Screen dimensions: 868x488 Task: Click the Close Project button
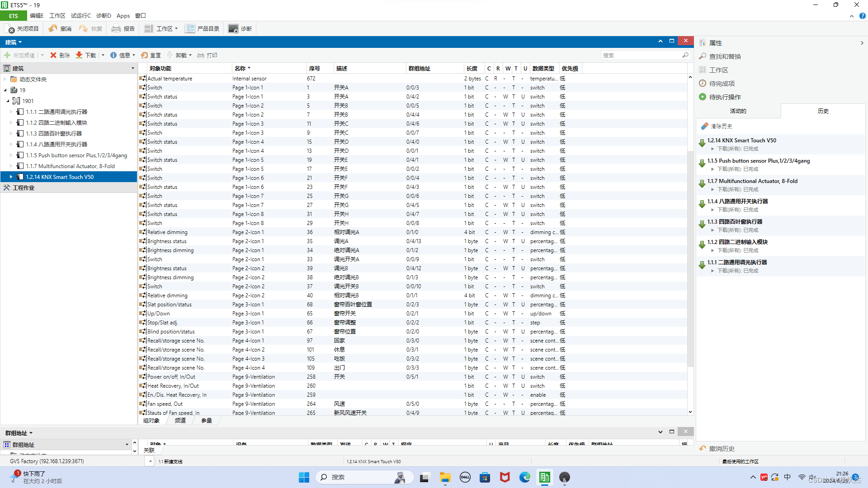pyautogui.click(x=23, y=28)
